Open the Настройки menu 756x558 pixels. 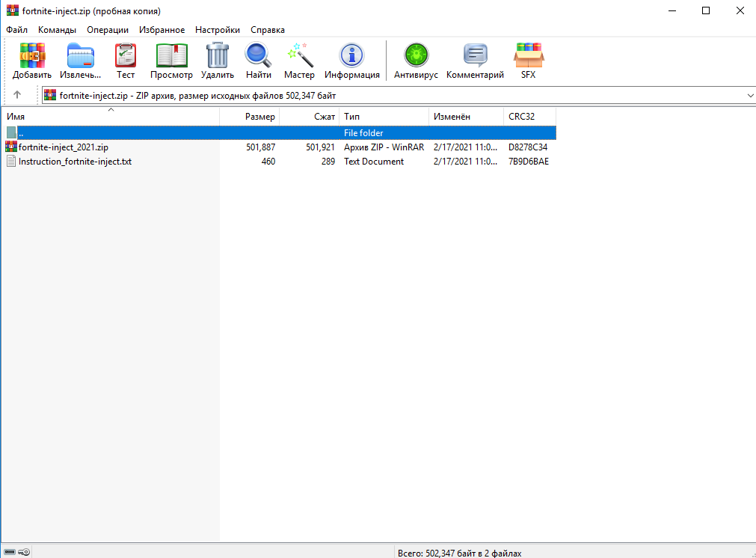tap(218, 30)
